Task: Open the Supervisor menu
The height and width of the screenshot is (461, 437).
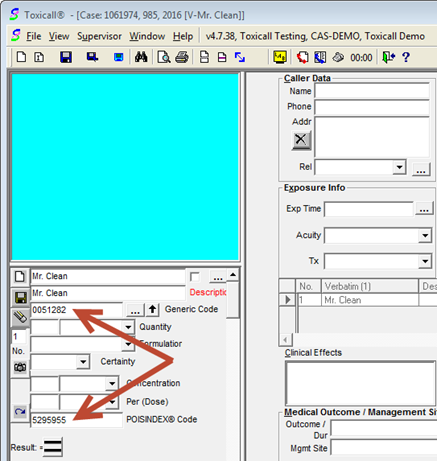Action: (x=99, y=36)
